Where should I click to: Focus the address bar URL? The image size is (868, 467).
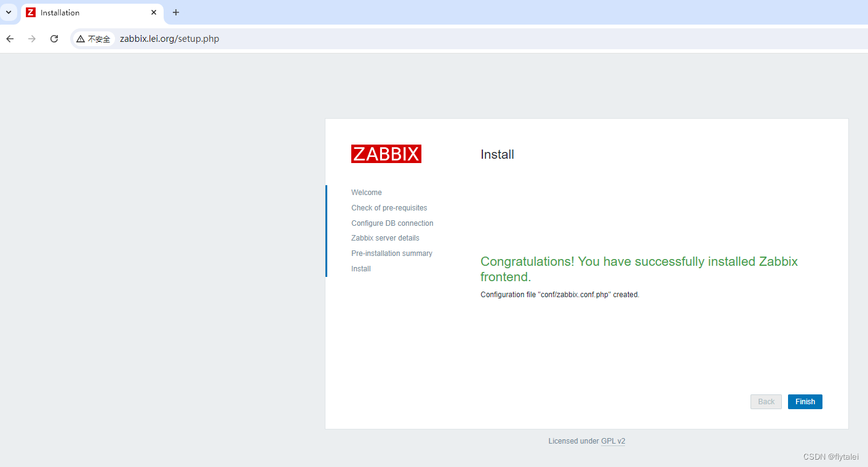tap(169, 39)
